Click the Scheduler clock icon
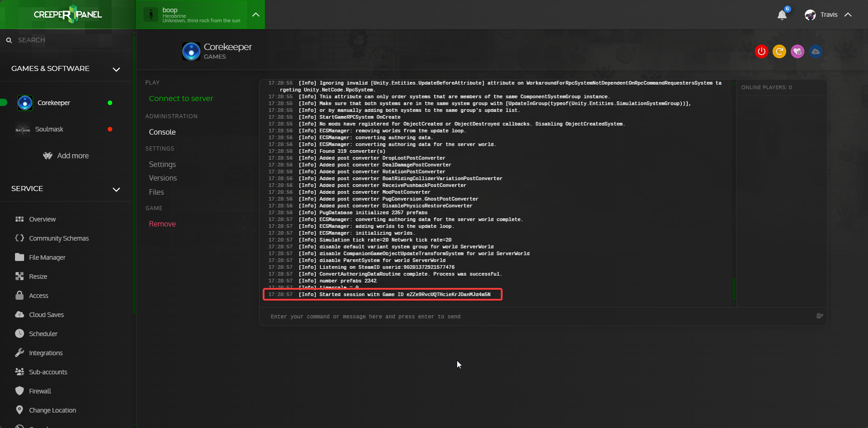 click(x=20, y=333)
